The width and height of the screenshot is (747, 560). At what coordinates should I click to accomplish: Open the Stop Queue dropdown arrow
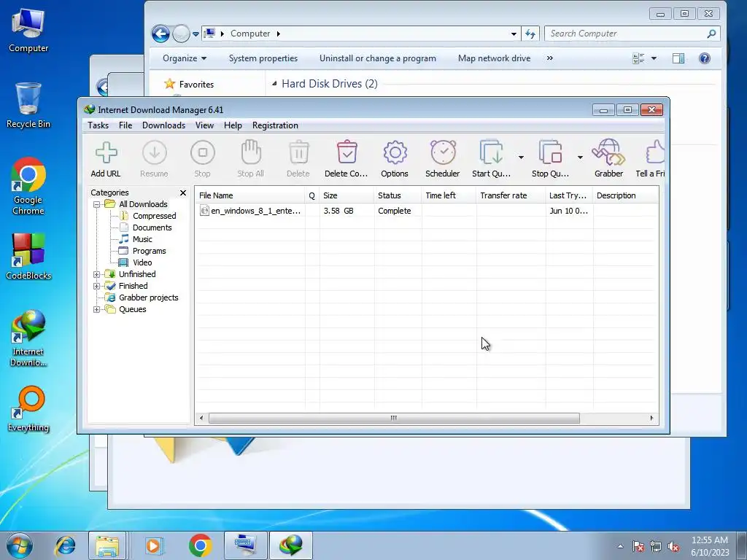tap(580, 157)
